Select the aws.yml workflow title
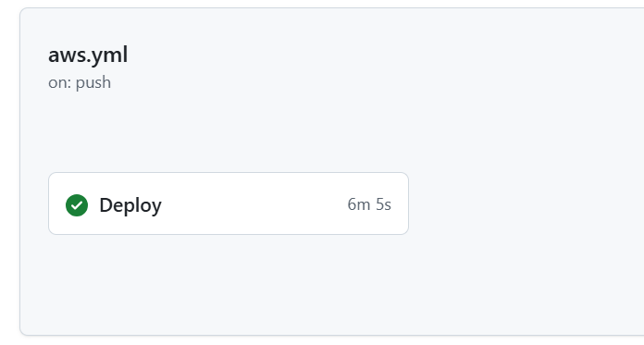Viewport: 644px width, 345px height. point(88,55)
